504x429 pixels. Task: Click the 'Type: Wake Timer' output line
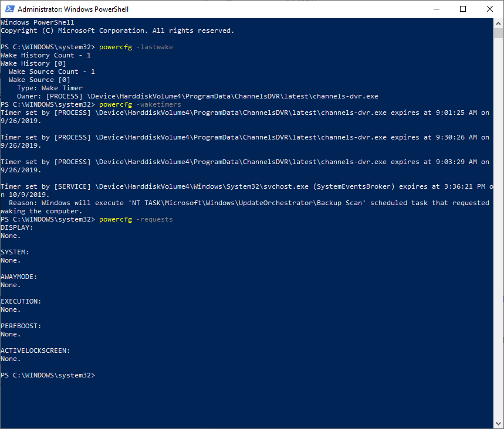[49, 88]
